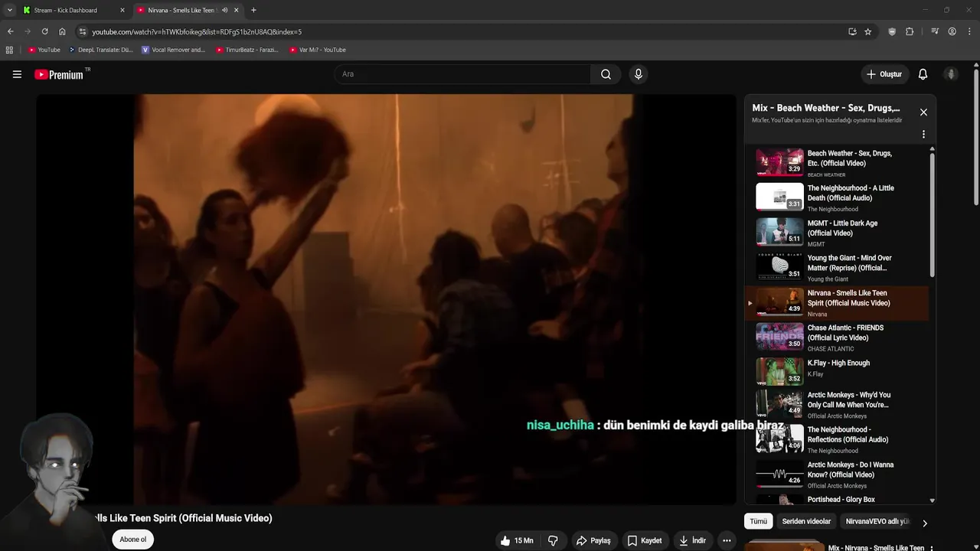Bookmark this page with star
The image size is (980, 551).
coord(867,31)
